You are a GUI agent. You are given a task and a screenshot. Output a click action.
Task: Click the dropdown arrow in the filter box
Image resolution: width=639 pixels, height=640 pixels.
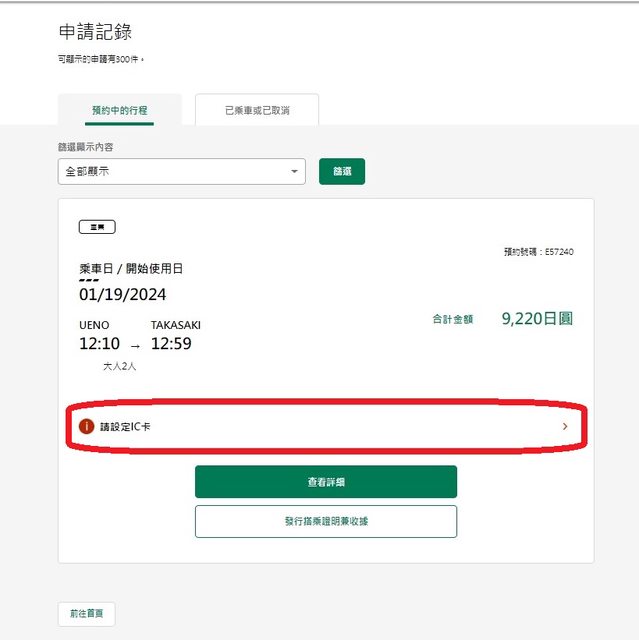click(x=294, y=171)
